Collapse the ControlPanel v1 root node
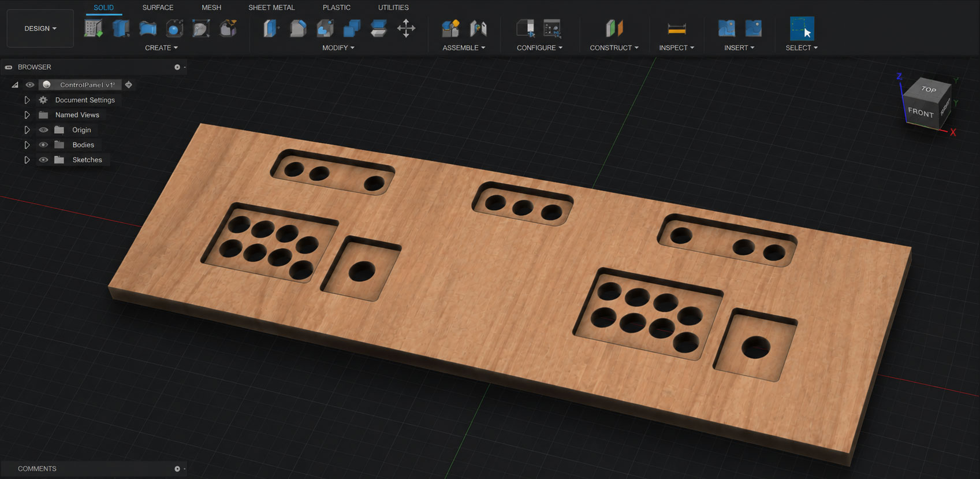The width and height of the screenshot is (980, 479). pyautogui.click(x=15, y=85)
